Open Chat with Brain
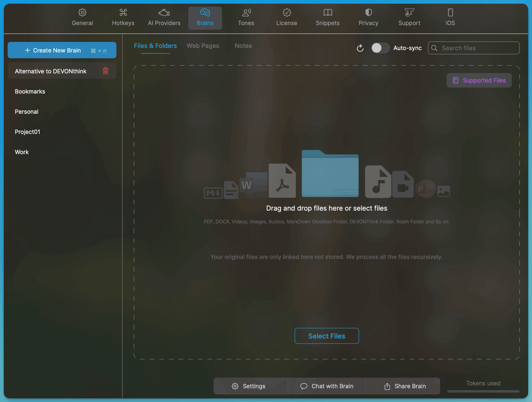Image resolution: width=532 pixels, height=402 pixels. [327, 386]
